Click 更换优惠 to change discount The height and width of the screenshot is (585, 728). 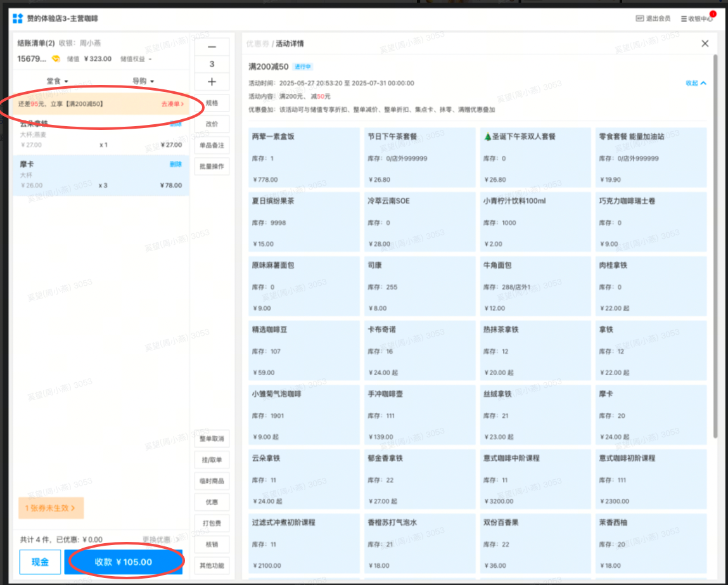click(x=161, y=539)
